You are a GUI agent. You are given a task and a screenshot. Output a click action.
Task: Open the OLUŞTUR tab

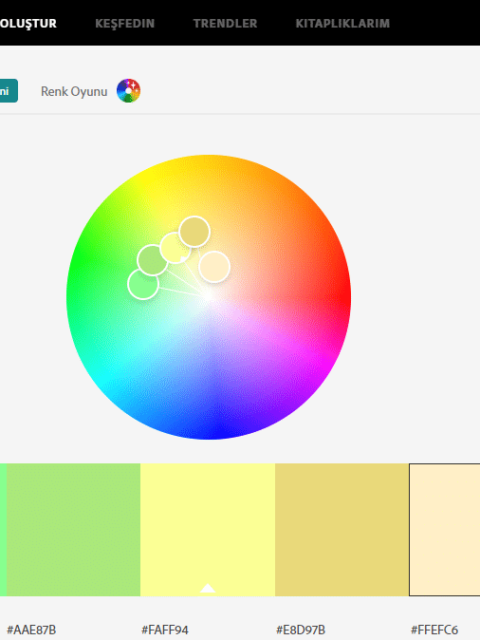coord(28,23)
